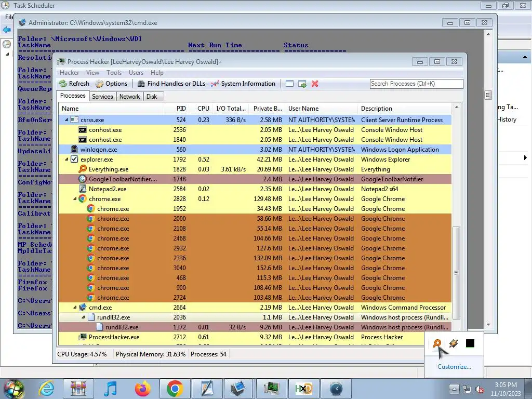
Task: Click the cmd.exe process icon
Action: (83, 308)
